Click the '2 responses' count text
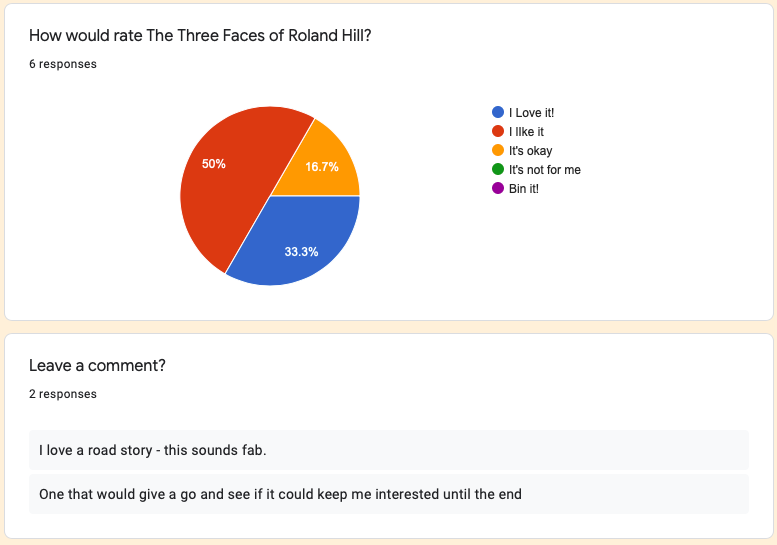Viewport: 777px width, 545px height. (x=63, y=394)
